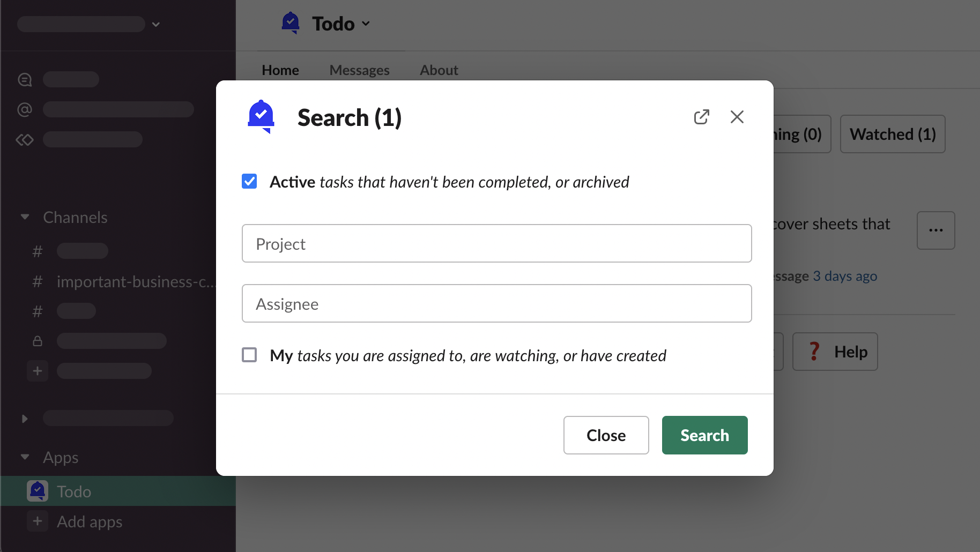Click the Project input field
The image size is (980, 552).
pyautogui.click(x=496, y=243)
